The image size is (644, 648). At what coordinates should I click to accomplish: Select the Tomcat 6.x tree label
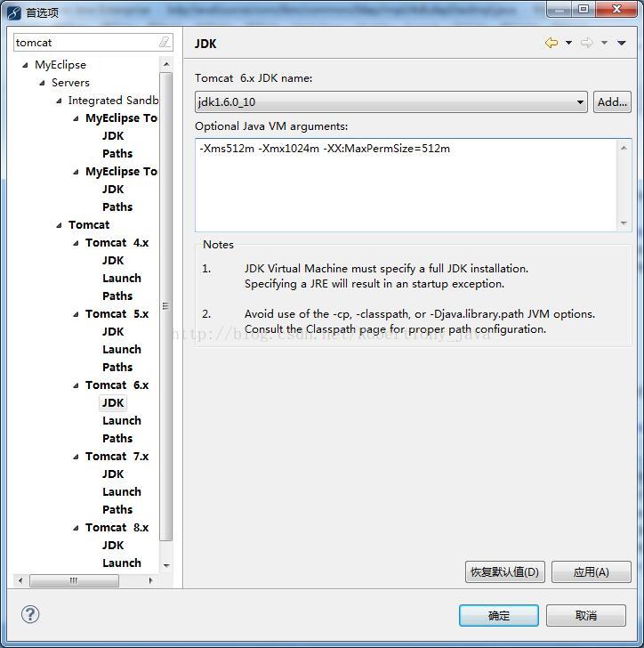pyautogui.click(x=117, y=385)
